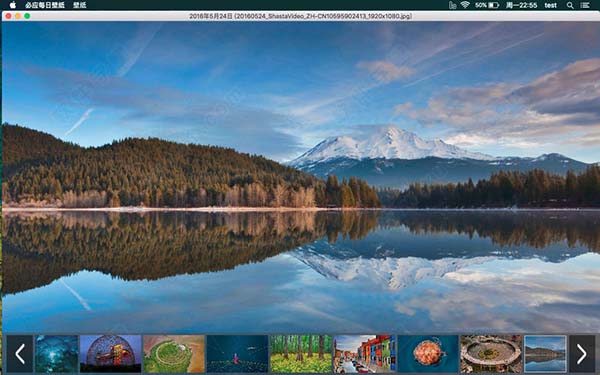Viewport: 600px width, 375px height.
Task: Select the orange jellyfish thumbnail
Action: (428, 354)
